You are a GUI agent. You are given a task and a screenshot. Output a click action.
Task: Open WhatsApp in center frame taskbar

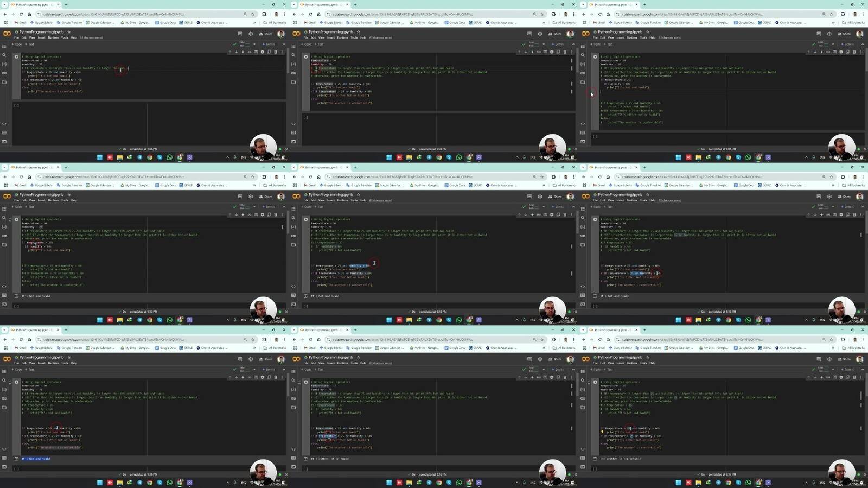pos(459,320)
